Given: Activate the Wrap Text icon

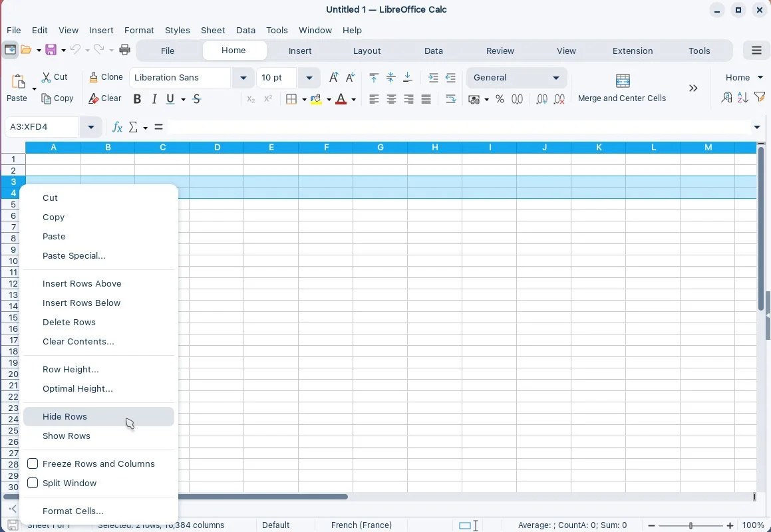Looking at the screenshot, I should click(450, 98).
